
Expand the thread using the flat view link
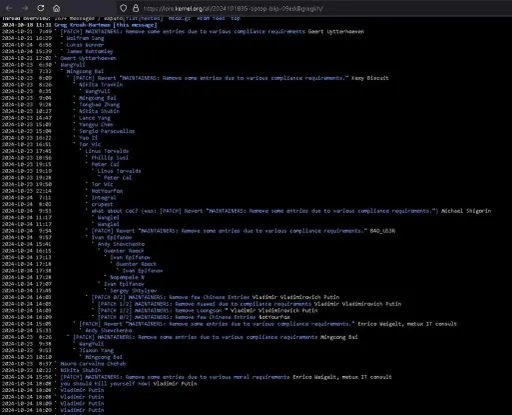point(131,18)
